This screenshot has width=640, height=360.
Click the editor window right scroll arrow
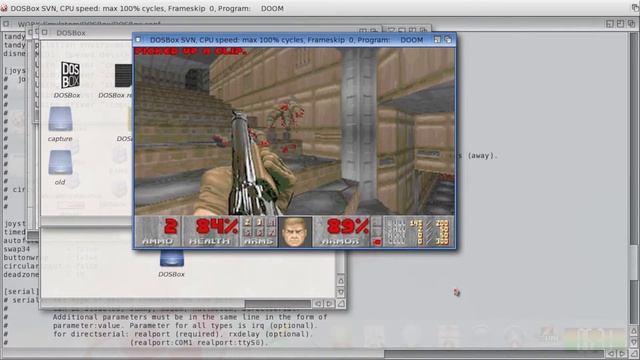point(623,353)
